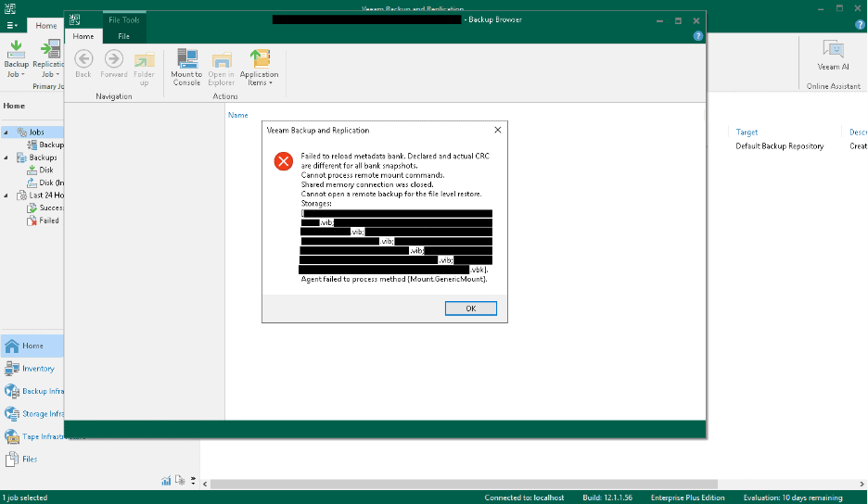Close the Veeam error dialog
Image resolution: width=868 pixels, height=504 pixels.
click(497, 130)
